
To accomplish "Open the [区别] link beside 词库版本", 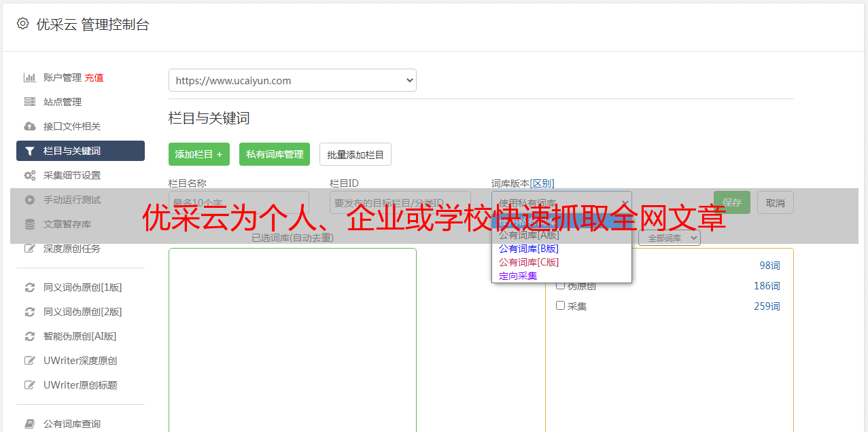I will 542,183.
